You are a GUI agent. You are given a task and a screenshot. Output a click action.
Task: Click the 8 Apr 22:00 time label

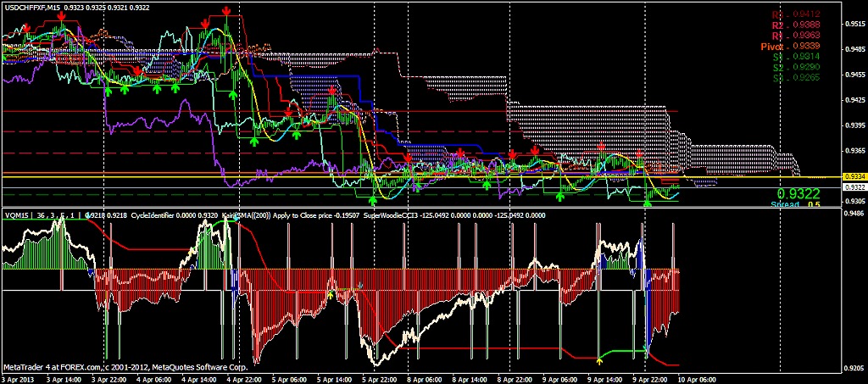(515, 380)
